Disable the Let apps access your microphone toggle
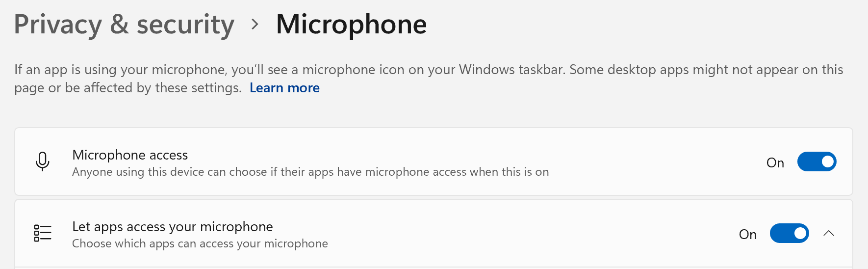Viewport: 868px width, 269px height. 789,233
